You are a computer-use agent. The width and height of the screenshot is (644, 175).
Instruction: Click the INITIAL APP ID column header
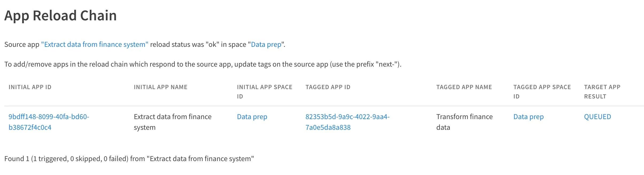(30, 87)
